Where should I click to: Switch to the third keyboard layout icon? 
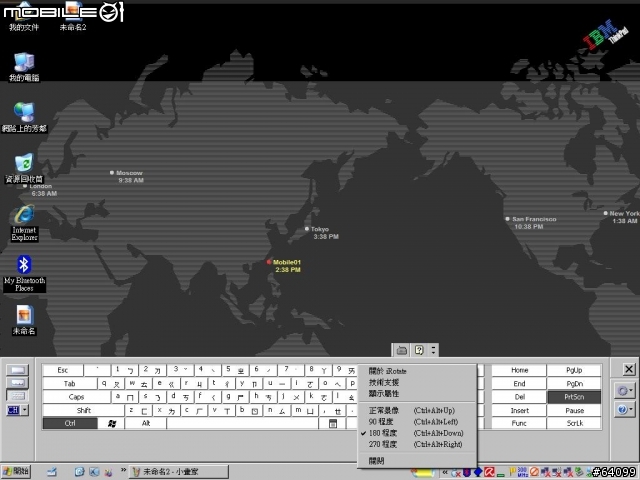pyautogui.click(x=18, y=396)
